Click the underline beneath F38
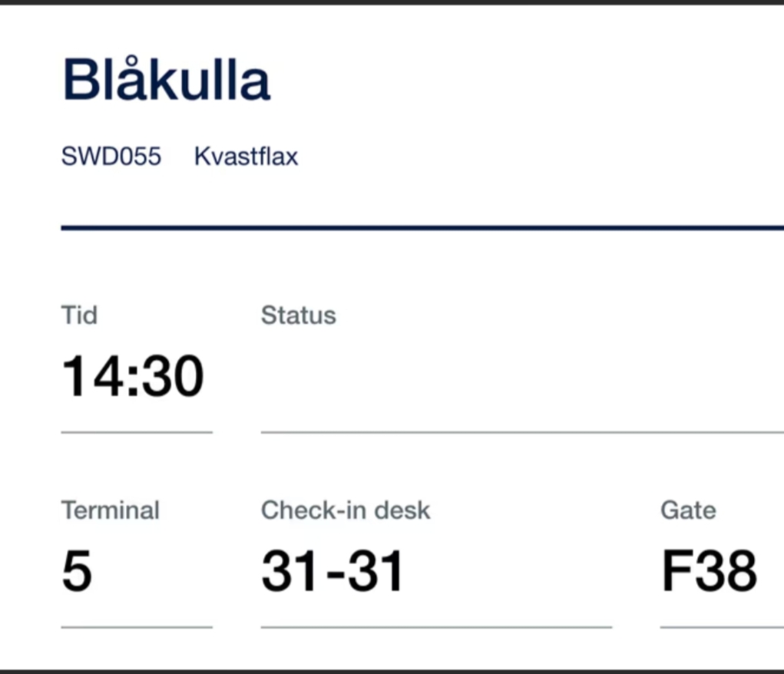The height and width of the screenshot is (674, 784). 722,627
